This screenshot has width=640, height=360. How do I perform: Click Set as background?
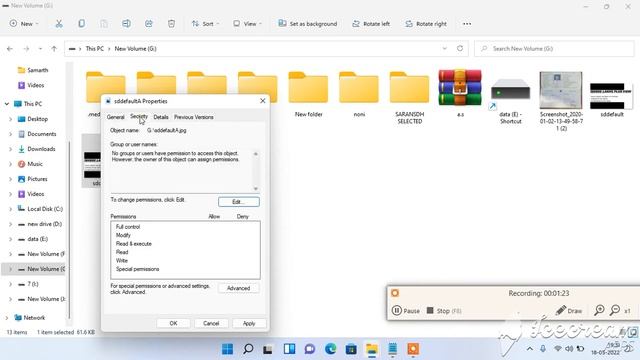(x=308, y=24)
